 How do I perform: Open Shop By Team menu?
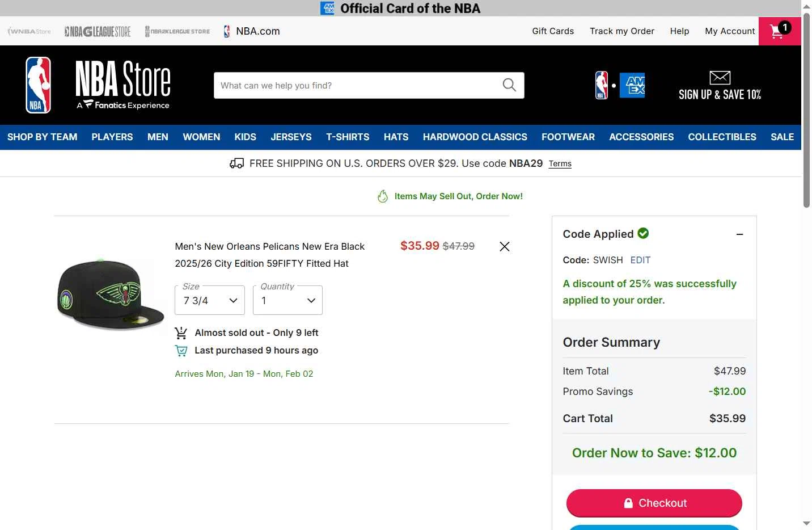coord(42,137)
